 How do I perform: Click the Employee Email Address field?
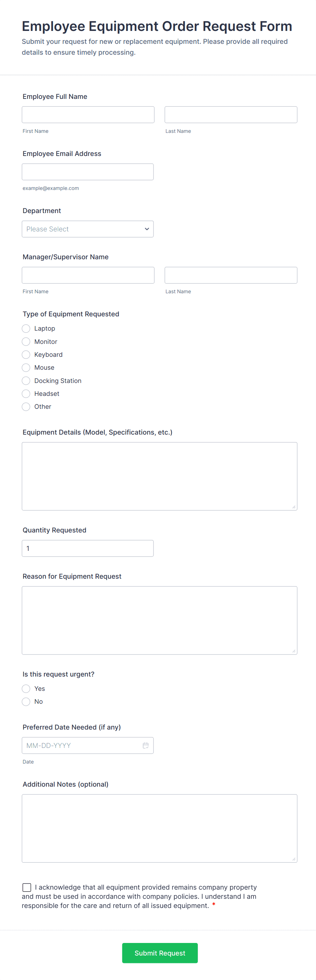87,172
